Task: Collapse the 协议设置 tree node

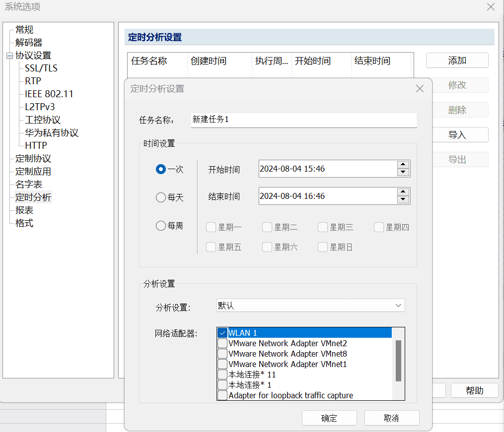Action: [x=9, y=56]
